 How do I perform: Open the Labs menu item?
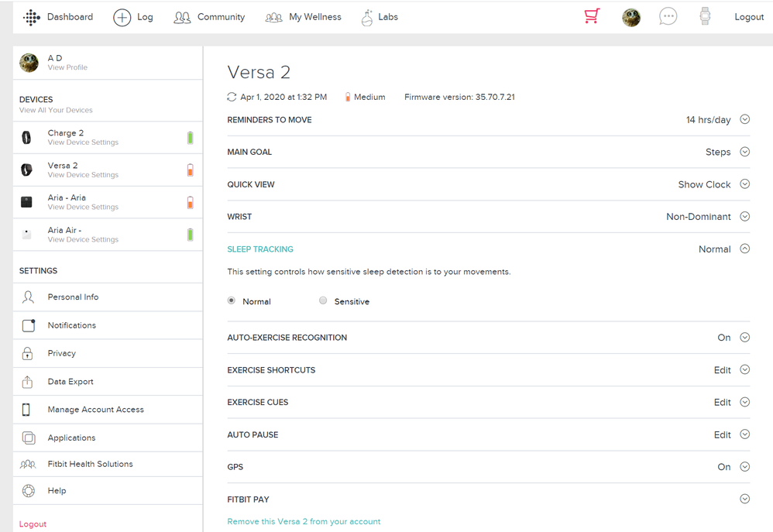tap(388, 17)
